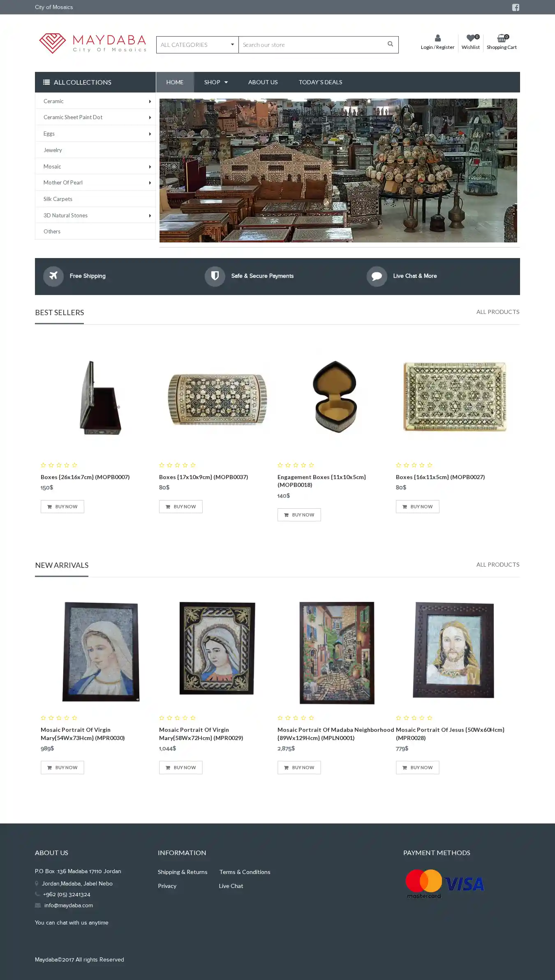Image resolution: width=555 pixels, height=980 pixels.
Task: Expand the Mother Of Pearl submenu
Action: pos(150,183)
